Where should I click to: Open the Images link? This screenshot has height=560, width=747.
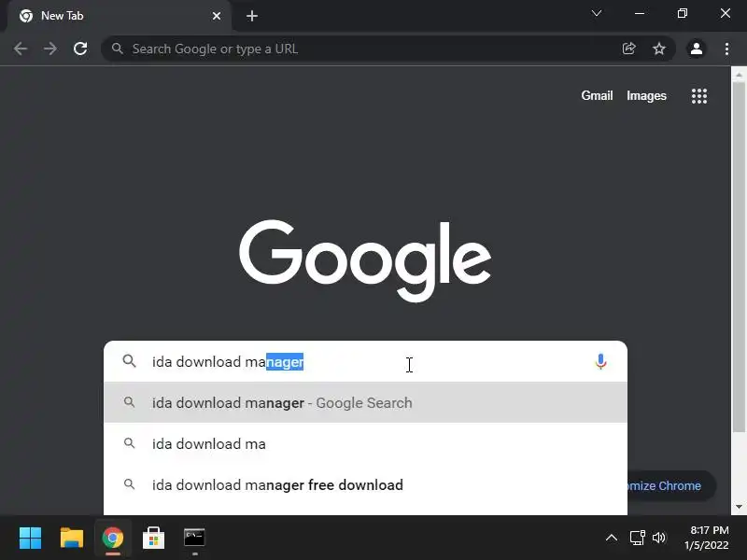(x=646, y=96)
